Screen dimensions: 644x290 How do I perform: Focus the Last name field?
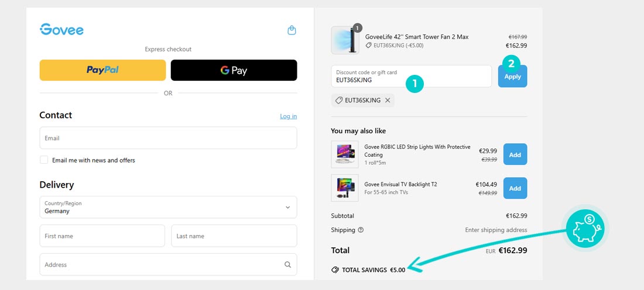point(234,236)
